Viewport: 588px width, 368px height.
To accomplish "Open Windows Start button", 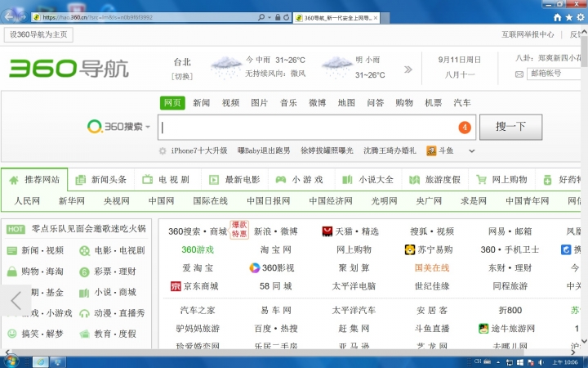I will point(10,361).
